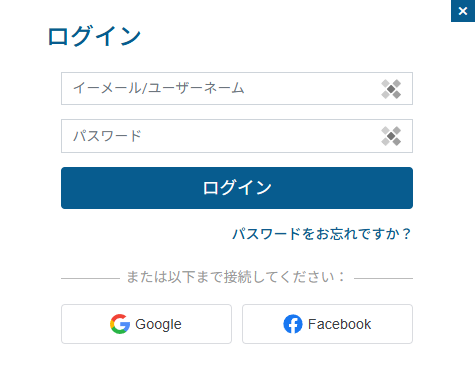Close the login dialog with the X

pyautogui.click(x=463, y=11)
